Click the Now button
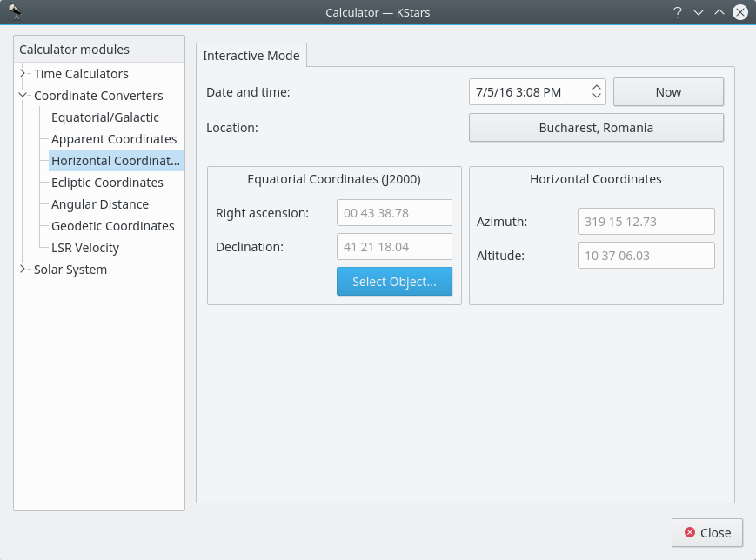The height and width of the screenshot is (560, 756). (668, 92)
